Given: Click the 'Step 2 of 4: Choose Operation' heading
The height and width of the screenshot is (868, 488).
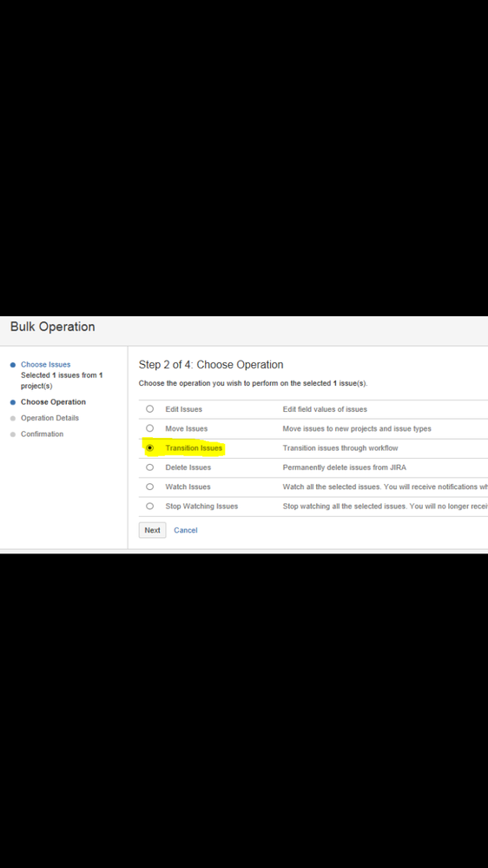Looking at the screenshot, I should pos(211,365).
